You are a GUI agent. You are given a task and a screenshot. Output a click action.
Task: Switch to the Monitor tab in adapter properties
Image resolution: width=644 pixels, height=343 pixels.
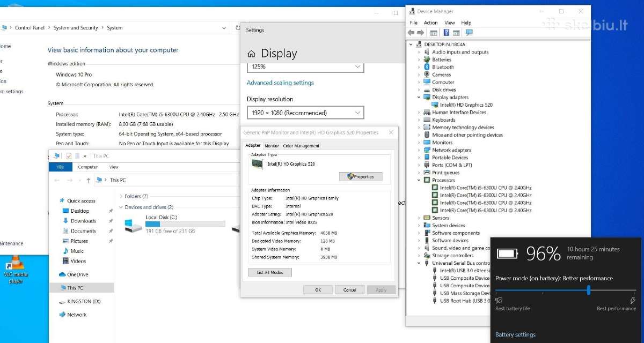pyautogui.click(x=272, y=146)
